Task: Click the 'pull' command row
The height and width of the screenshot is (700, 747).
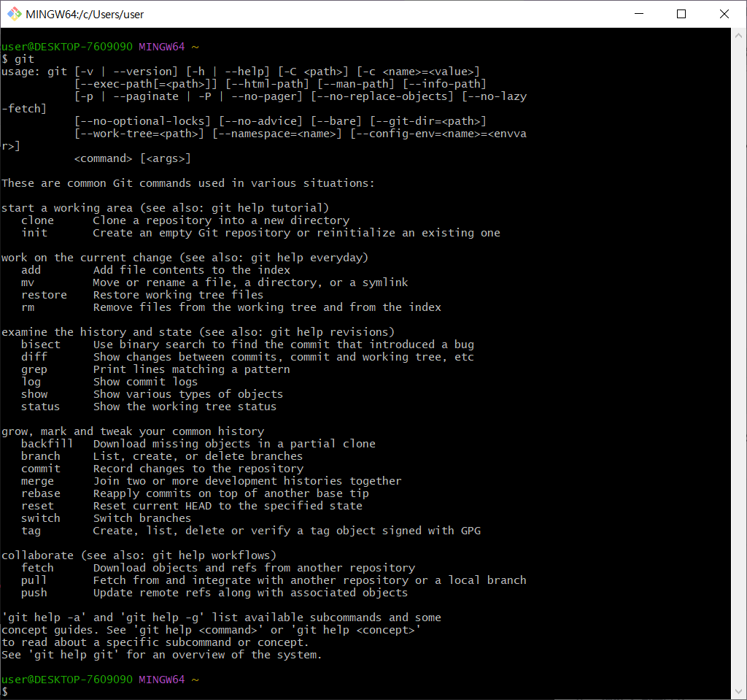Action: point(274,580)
